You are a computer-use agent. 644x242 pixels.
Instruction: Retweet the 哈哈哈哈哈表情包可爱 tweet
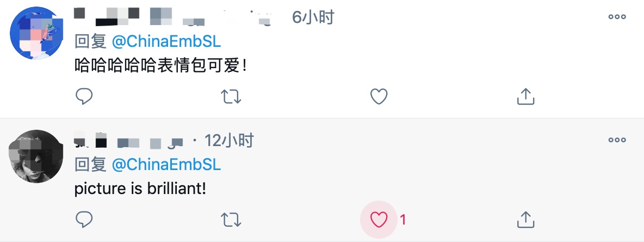231,96
